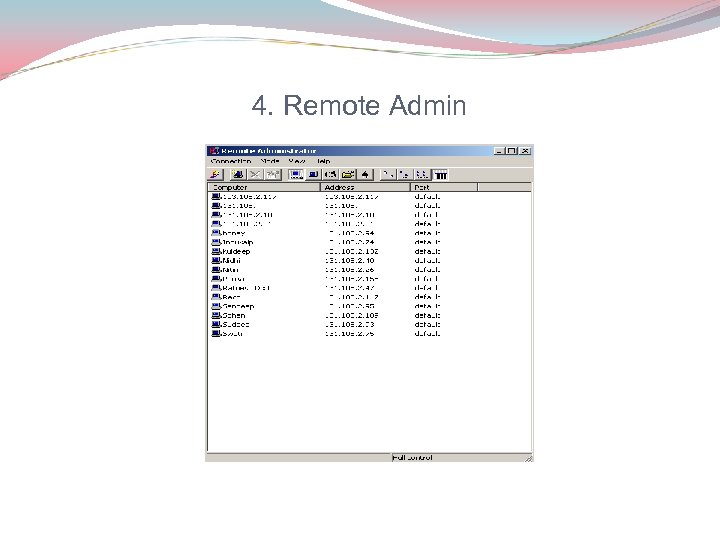Select File transfer folder toolbar icon
This screenshot has height=540, width=720.
348,175
